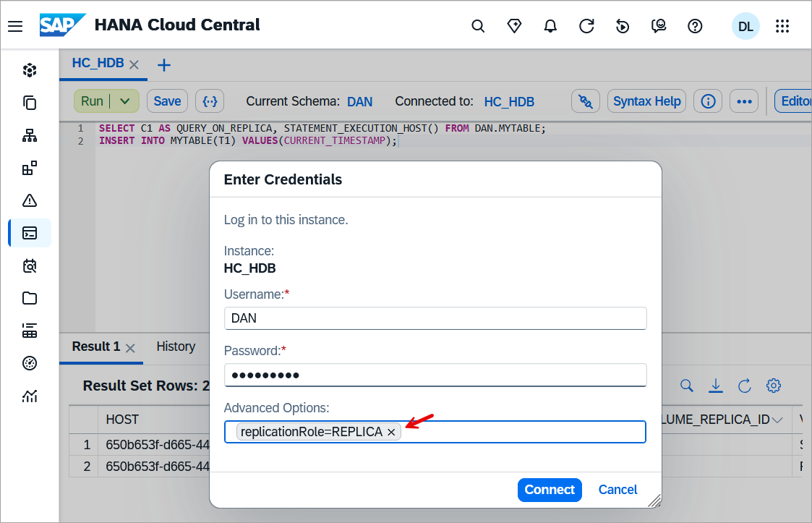Open the calendar search icon in the sidebar
The width and height of the screenshot is (812, 523).
(30, 266)
